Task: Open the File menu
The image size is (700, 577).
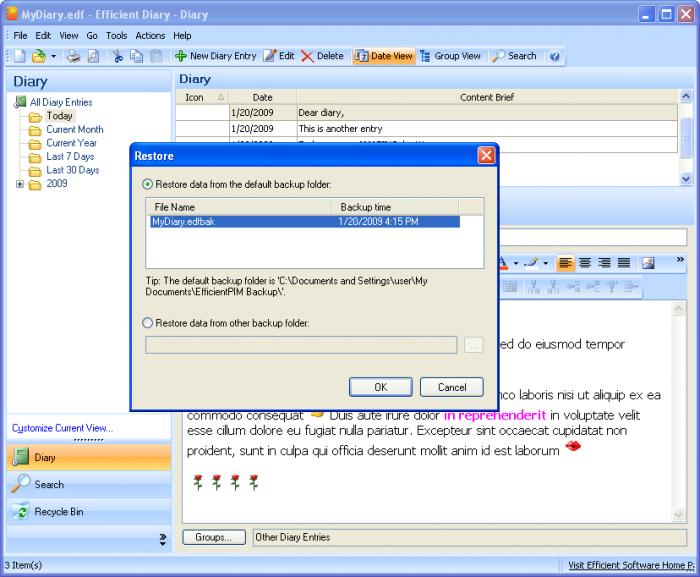Action: click(20, 36)
